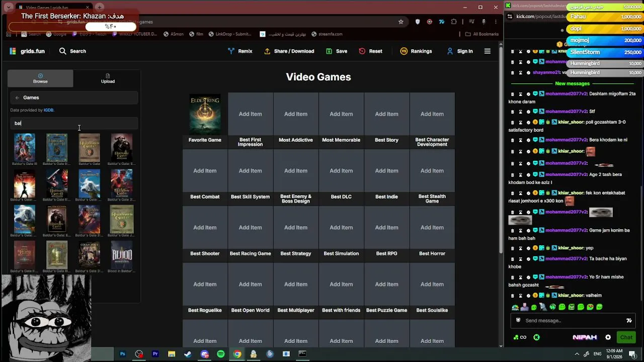
Task: Open the tab search dropdown arrow
Action: [9, 8]
